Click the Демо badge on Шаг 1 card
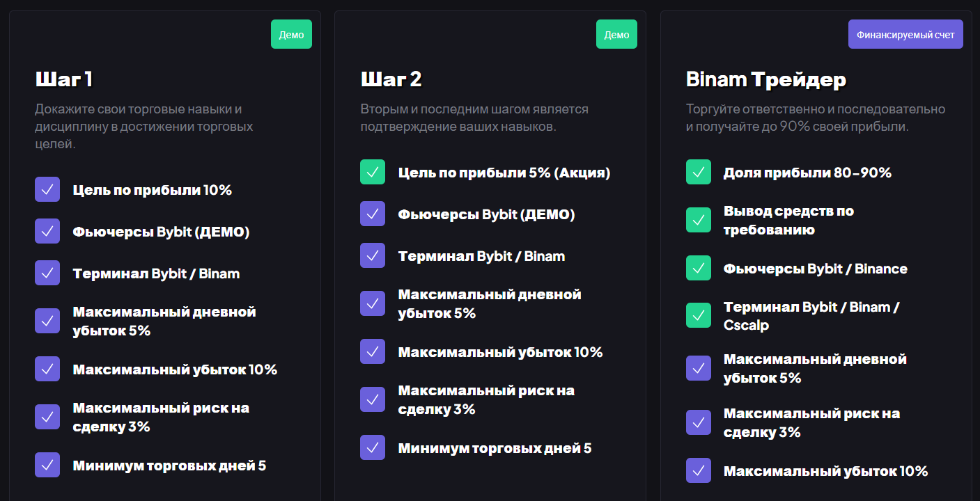 pyautogui.click(x=291, y=35)
